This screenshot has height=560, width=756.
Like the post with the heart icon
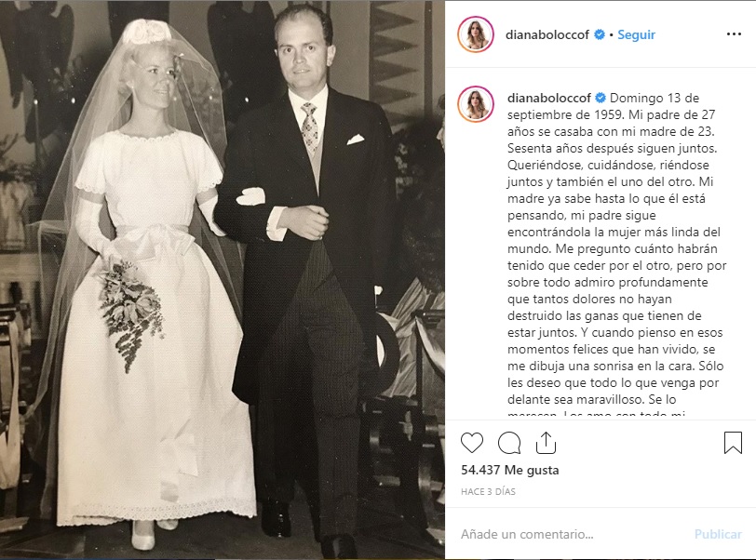[x=472, y=443]
